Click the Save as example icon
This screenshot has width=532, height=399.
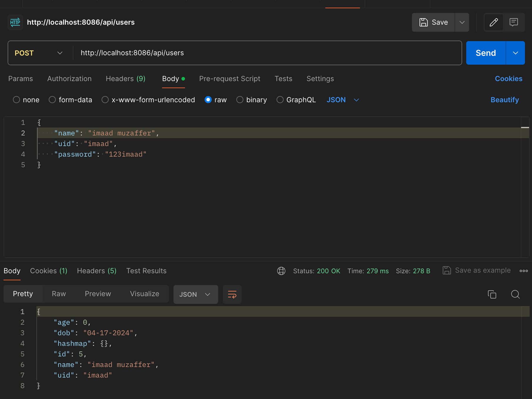(x=447, y=270)
